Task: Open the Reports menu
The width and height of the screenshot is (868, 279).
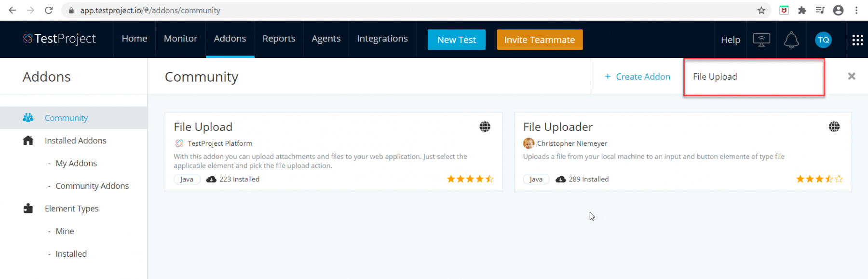Action: 279,39
